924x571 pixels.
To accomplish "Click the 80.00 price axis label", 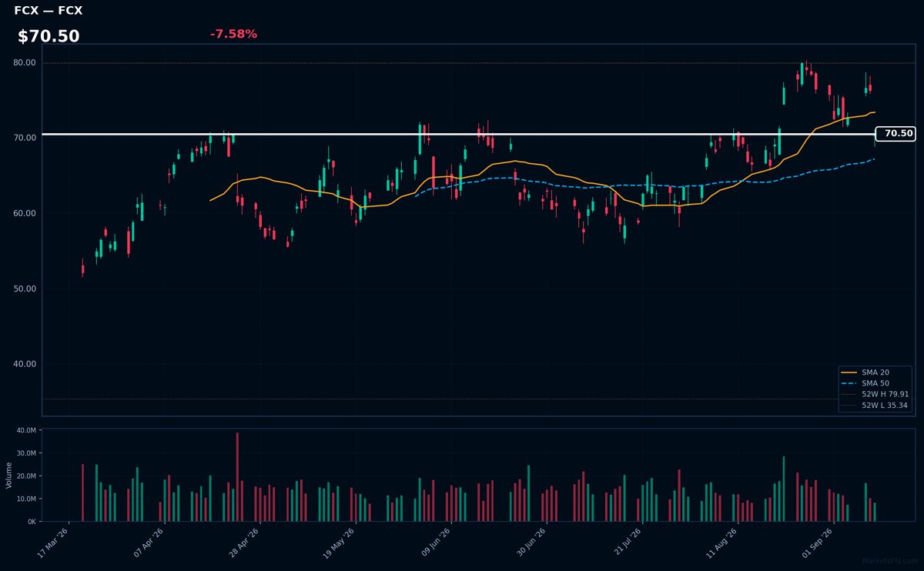I will coord(25,62).
